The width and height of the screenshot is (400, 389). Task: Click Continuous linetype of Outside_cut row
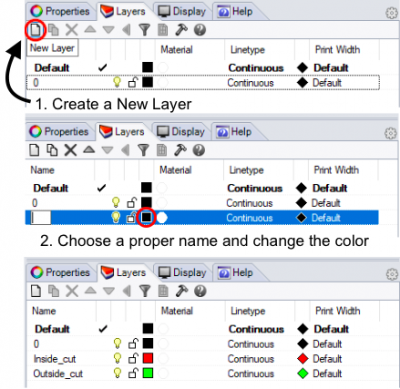[251, 374]
